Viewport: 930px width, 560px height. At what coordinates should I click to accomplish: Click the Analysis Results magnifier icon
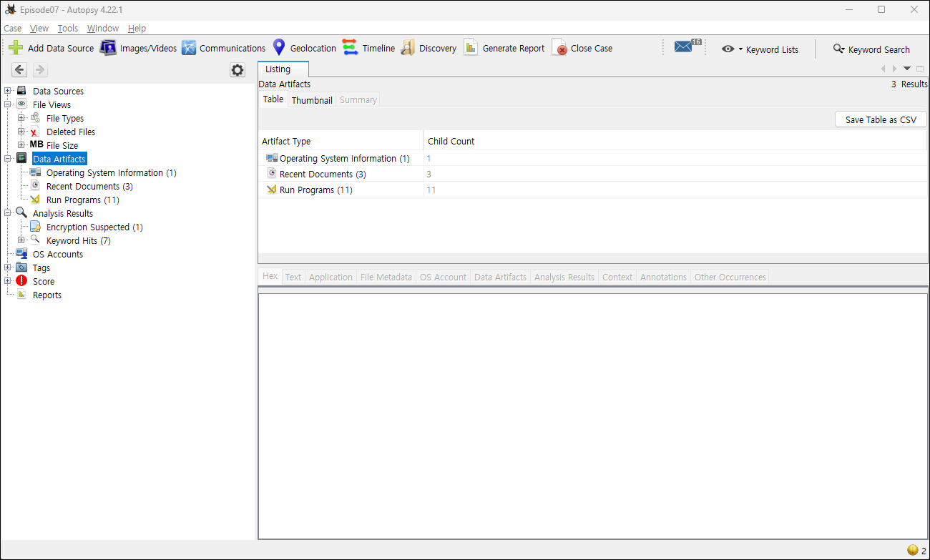21,213
